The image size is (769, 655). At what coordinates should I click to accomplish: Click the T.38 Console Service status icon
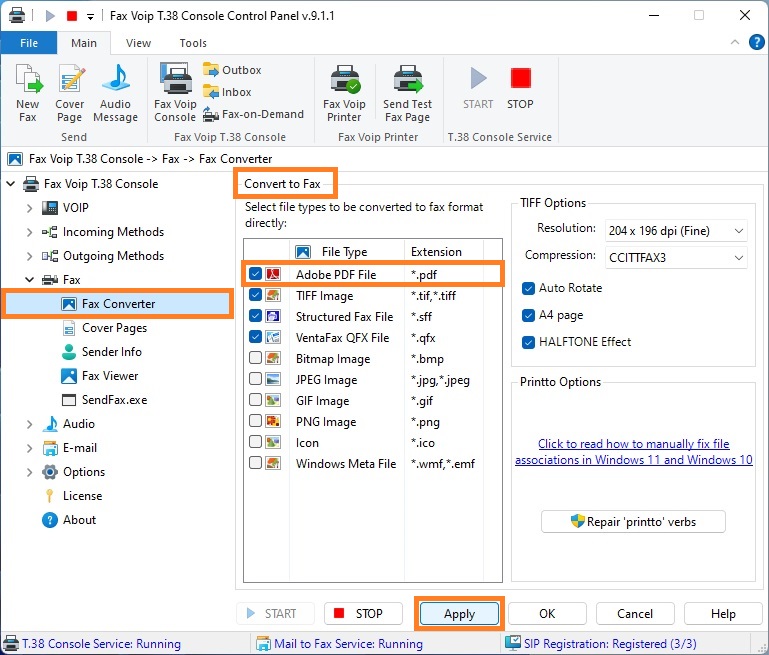click(x=11, y=643)
